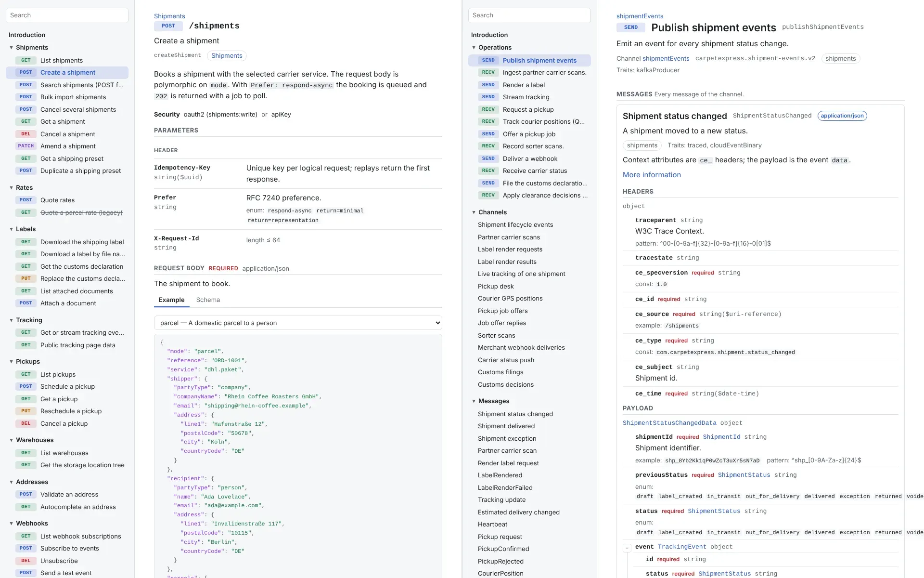
Task: Click the shipments tag beside the channel address
Action: [x=840, y=59]
